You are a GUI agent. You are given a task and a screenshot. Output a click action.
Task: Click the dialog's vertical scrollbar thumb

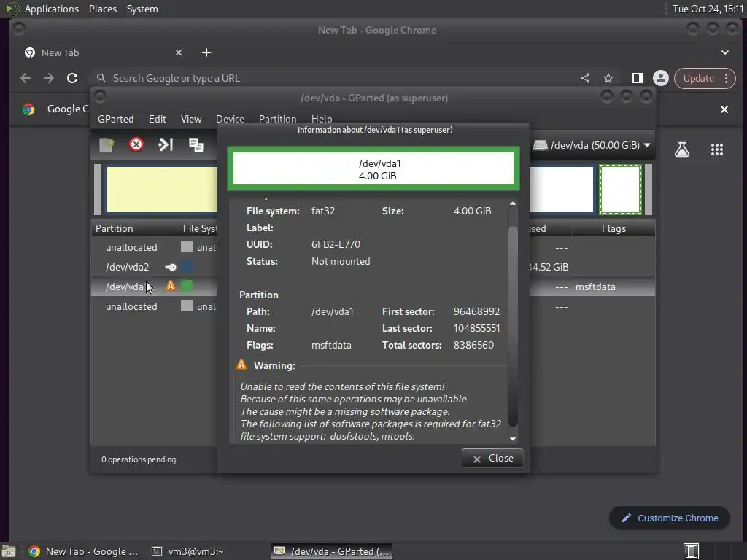pyautogui.click(x=513, y=325)
